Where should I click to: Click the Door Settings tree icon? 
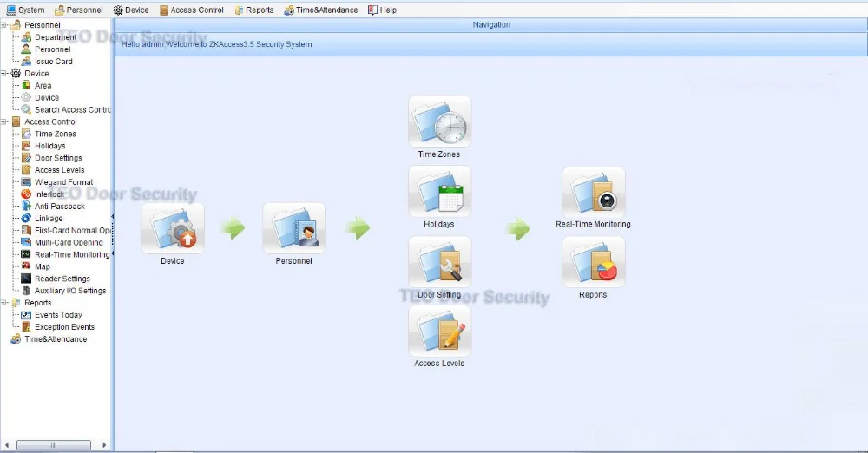[26, 158]
